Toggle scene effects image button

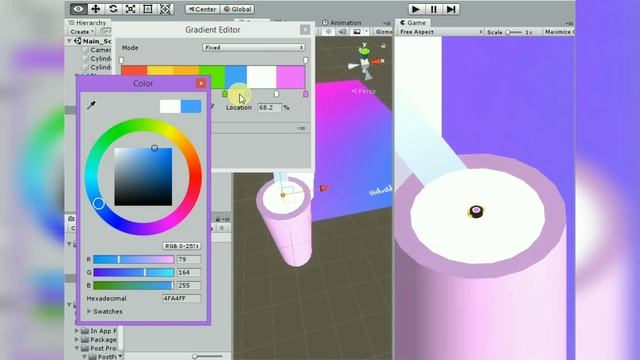[x=357, y=32]
